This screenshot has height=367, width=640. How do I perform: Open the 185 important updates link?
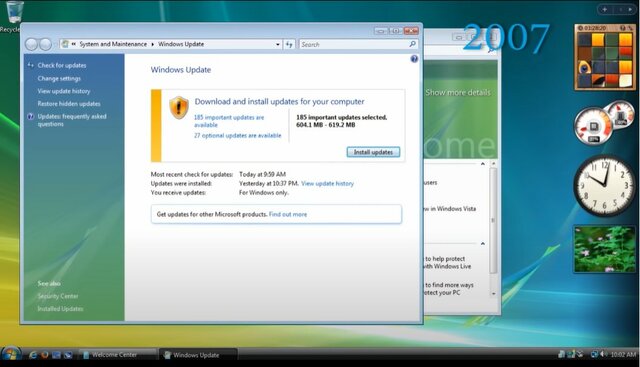coord(229,121)
